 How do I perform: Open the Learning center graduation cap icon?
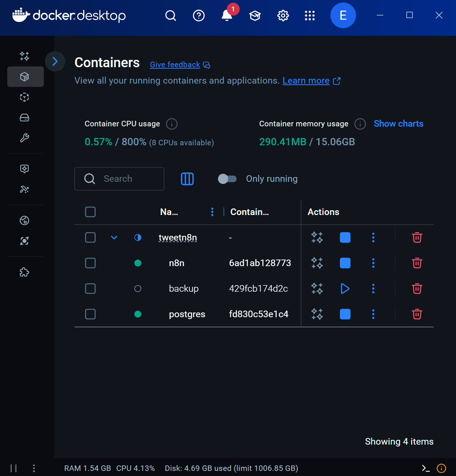pos(255,15)
